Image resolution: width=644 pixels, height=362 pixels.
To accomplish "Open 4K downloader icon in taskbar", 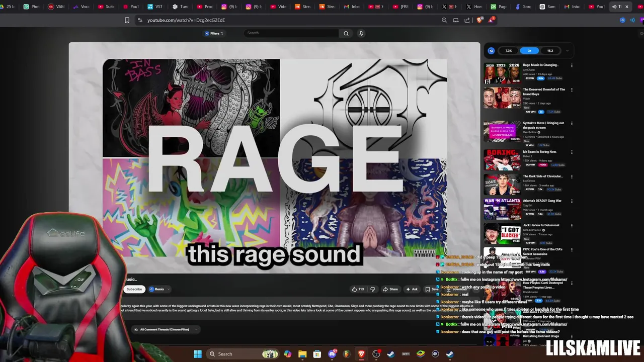I will coord(435,354).
